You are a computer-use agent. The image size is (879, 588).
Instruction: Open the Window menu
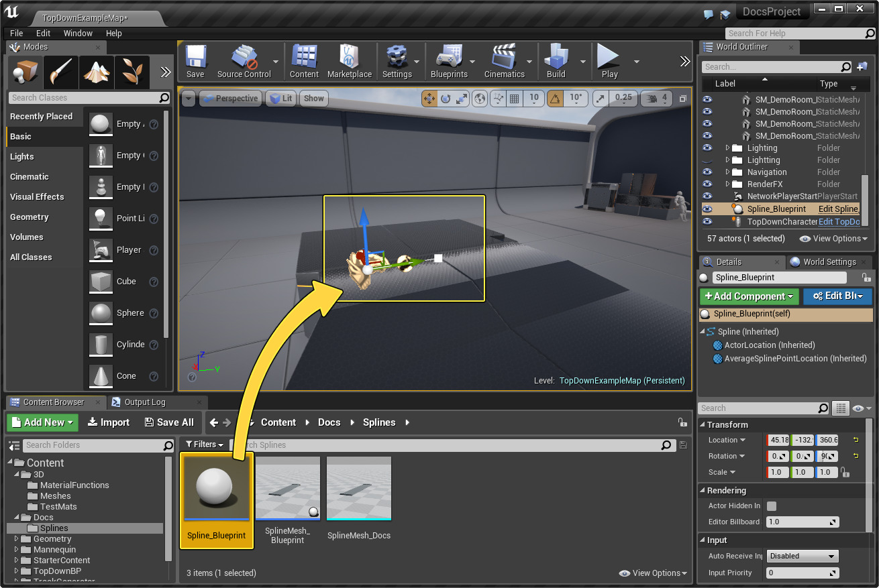pyautogui.click(x=78, y=33)
